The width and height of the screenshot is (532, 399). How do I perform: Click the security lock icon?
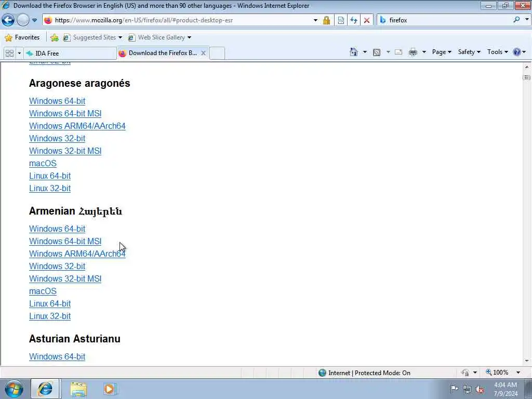pos(326,20)
